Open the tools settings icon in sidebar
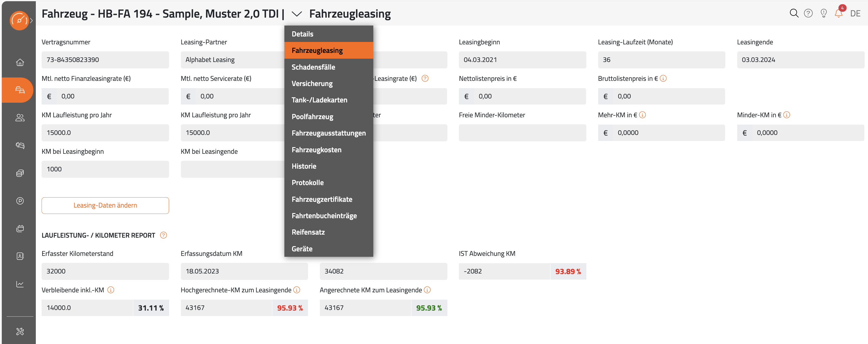Viewport: 868px width, 344px height. point(20,331)
